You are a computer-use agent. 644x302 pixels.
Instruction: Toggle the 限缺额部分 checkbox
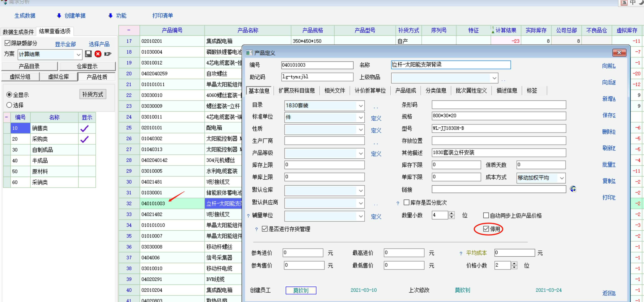coord(7,43)
